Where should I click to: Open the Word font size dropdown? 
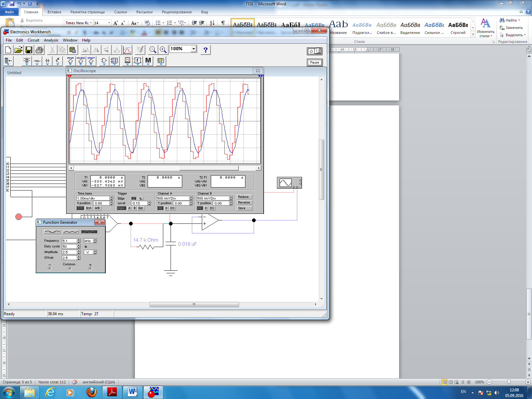(x=109, y=23)
